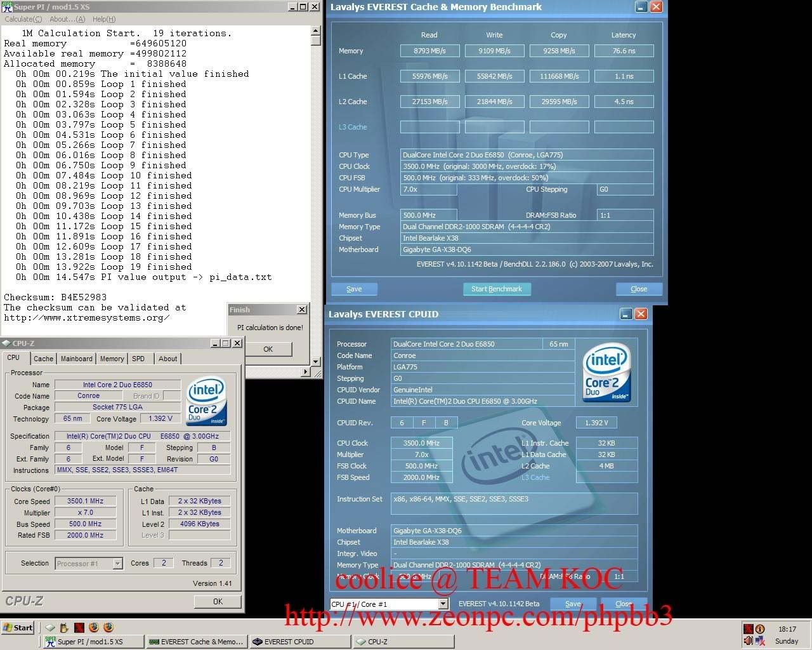This screenshot has height=650, width=812.
Task: Switch to CPU-Z taskbar button
Action: click(403, 642)
